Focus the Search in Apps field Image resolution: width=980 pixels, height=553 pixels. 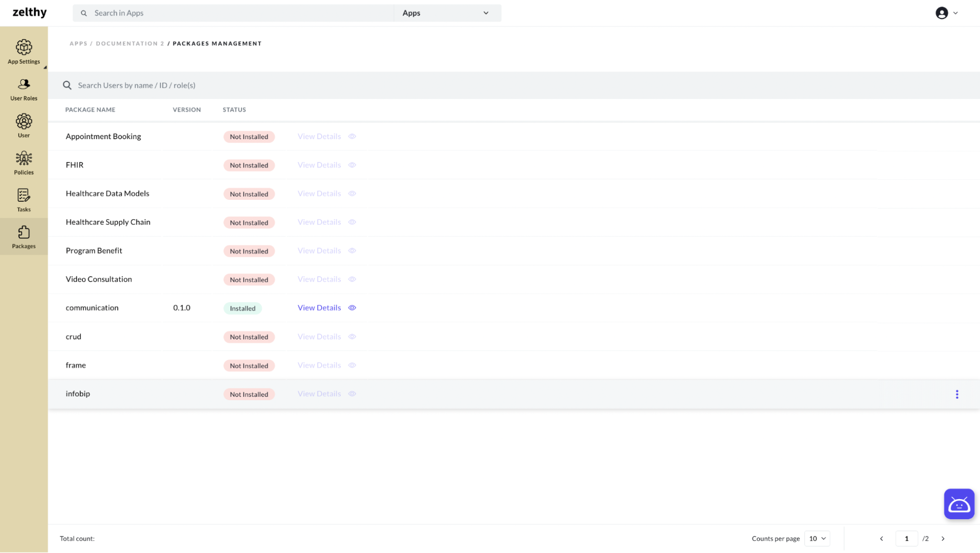click(233, 13)
